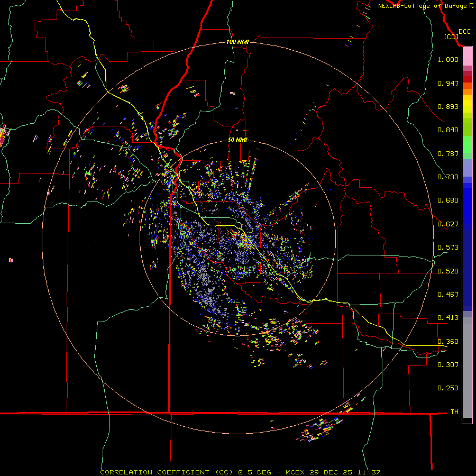Click the 0.787 scale value
Screen dimensions: 476x476
click(x=448, y=153)
